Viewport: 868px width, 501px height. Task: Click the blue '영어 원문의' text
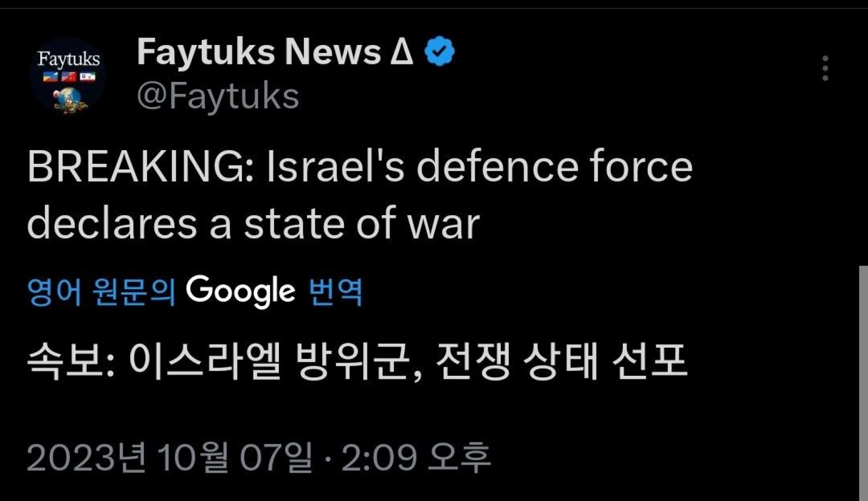[101, 292]
